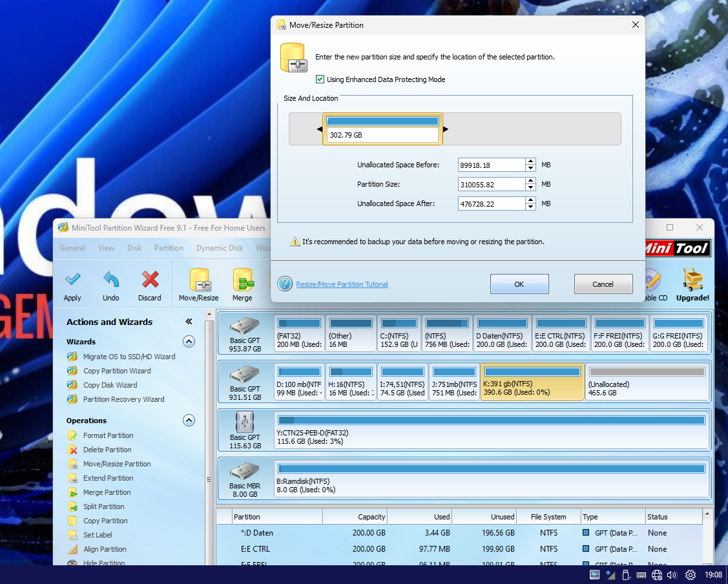
Task: Open the General menu
Action: click(72, 248)
